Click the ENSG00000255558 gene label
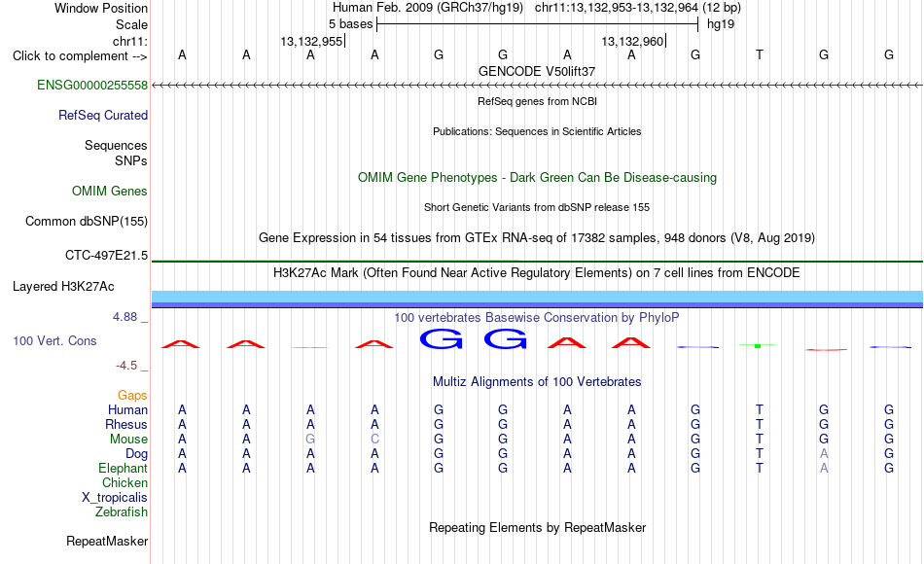Viewport: 924px width, 564px height. 92,85
